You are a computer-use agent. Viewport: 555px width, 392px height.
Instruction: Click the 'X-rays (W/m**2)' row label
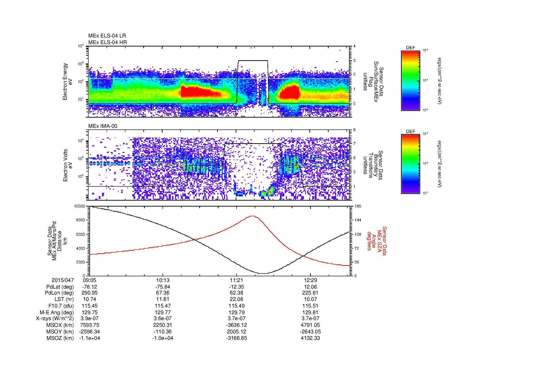coord(55,319)
